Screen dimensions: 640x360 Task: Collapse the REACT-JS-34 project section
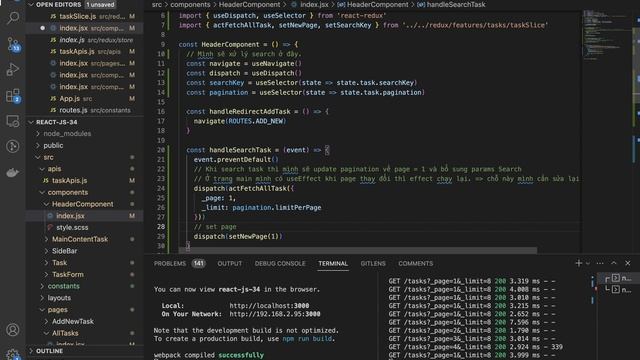tap(31, 122)
